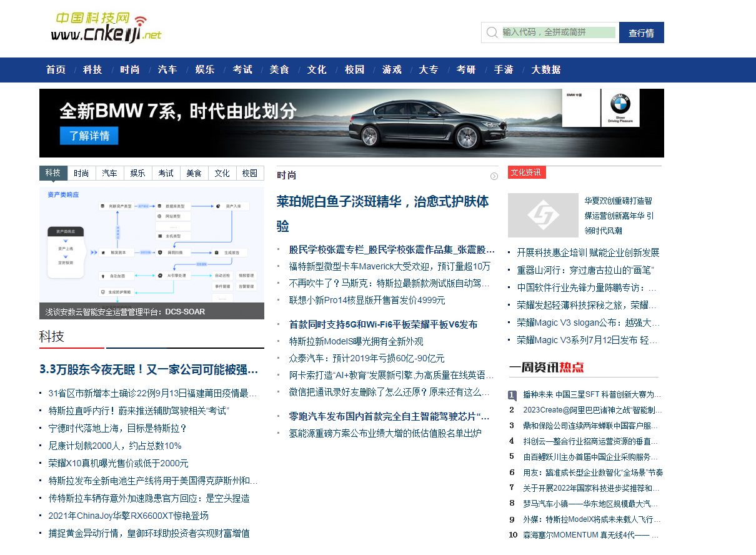756x555 pixels.
Task: Select the 汽车 tab above slideshow
Action: pos(109,173)
